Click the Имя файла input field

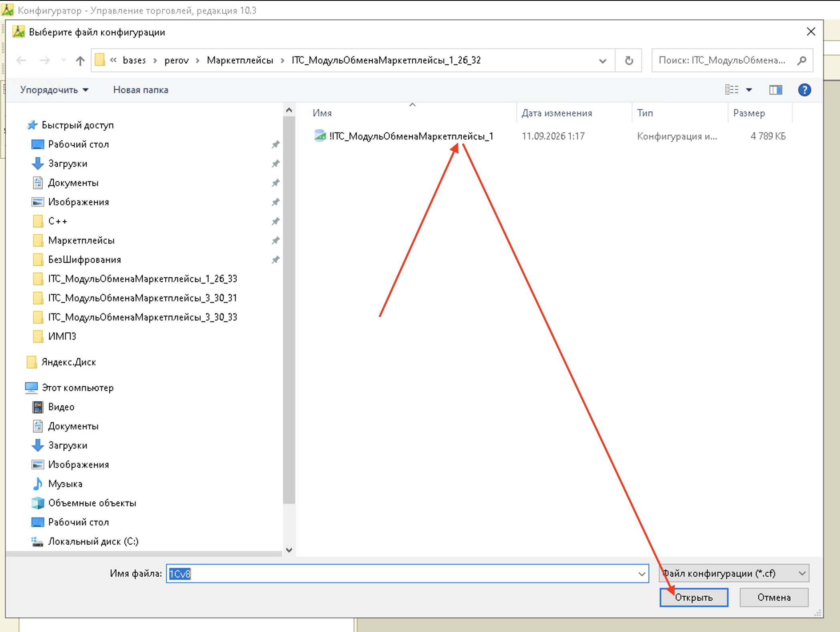[407, 574]
